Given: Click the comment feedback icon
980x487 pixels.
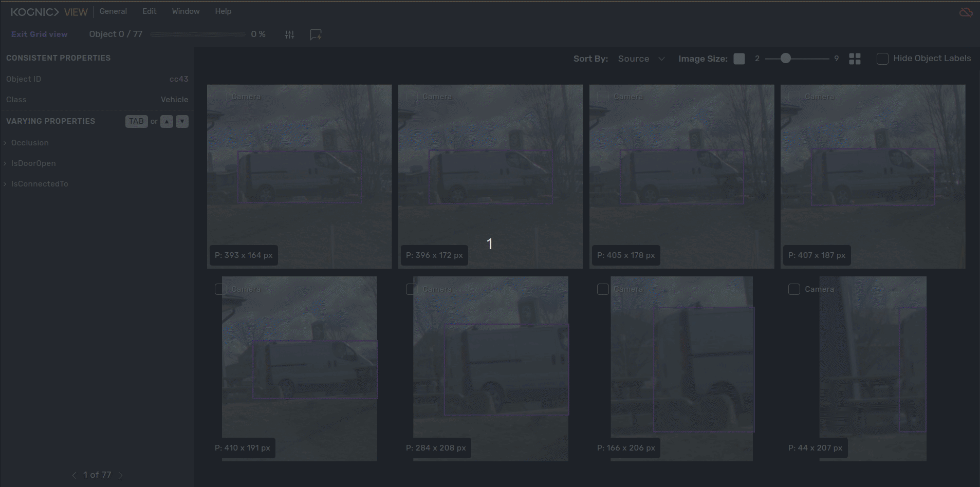Looking at the screenshot, I should coord(316,34).
